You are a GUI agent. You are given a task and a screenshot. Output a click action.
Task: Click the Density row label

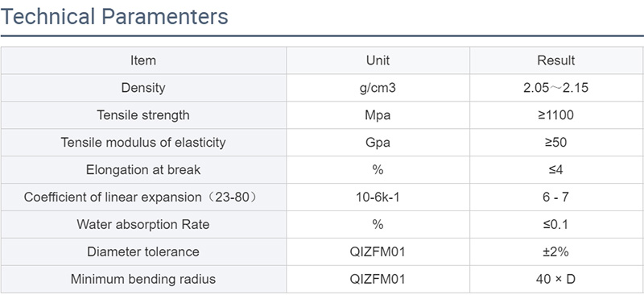click(x=143, y=88)
